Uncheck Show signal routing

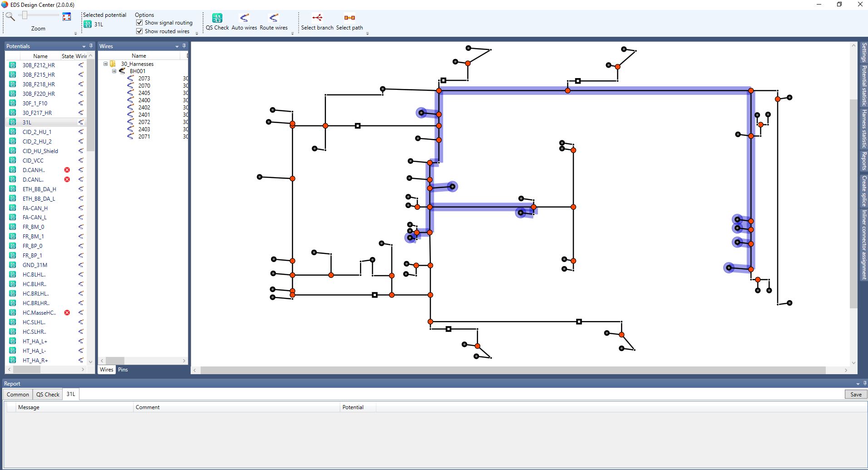click(x=139, y=23)
